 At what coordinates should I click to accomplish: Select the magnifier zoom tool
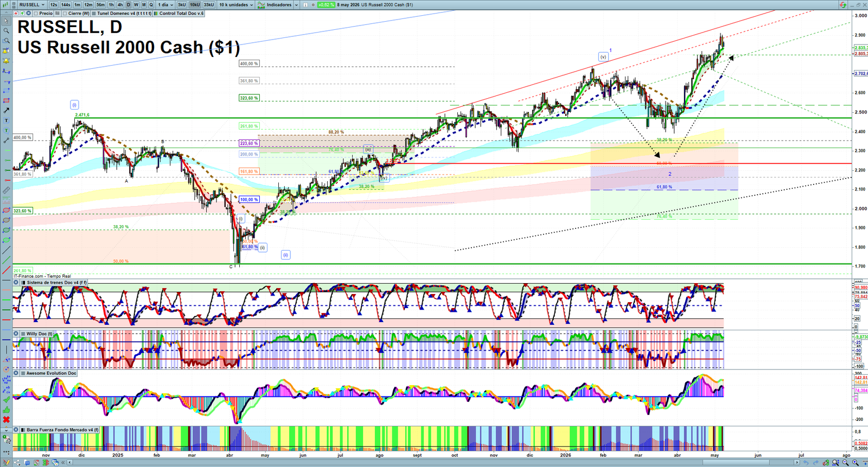click(x=7, y=30)
